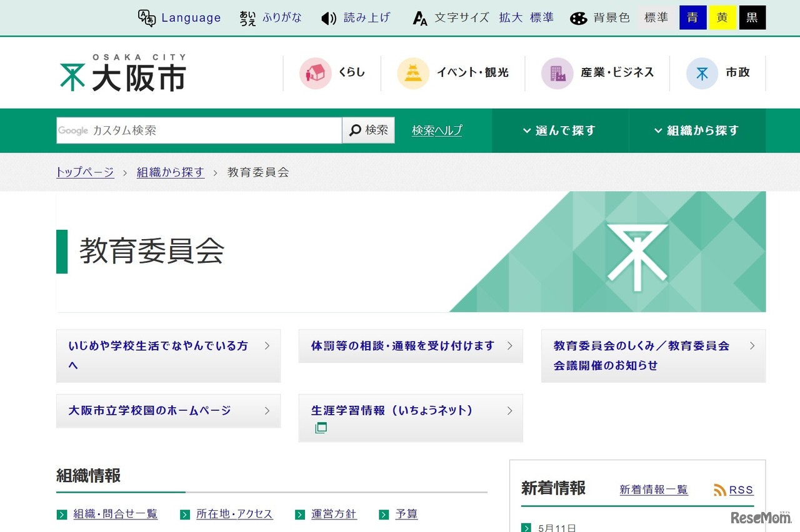The height and width of the screenshot is (532, 800).
Task: Open the 検索ヘルプ link
Action: tap(437, 131)
